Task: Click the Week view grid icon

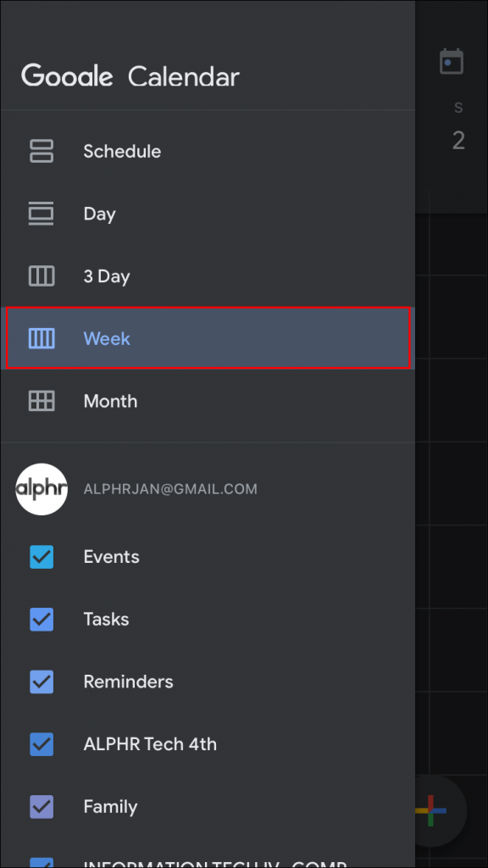Action: tap(42, 338)
